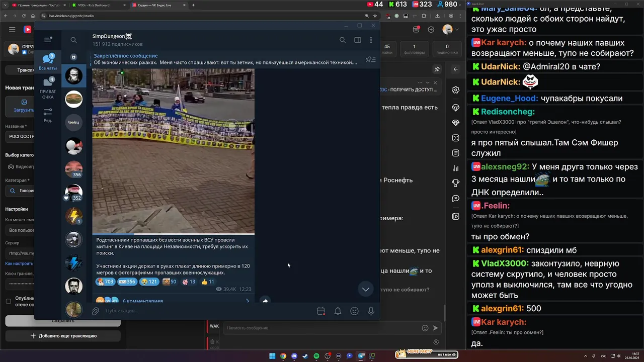The image size is (644, 362).
Task: Open chat with the 352 unread badge
Action: (74, 192)
